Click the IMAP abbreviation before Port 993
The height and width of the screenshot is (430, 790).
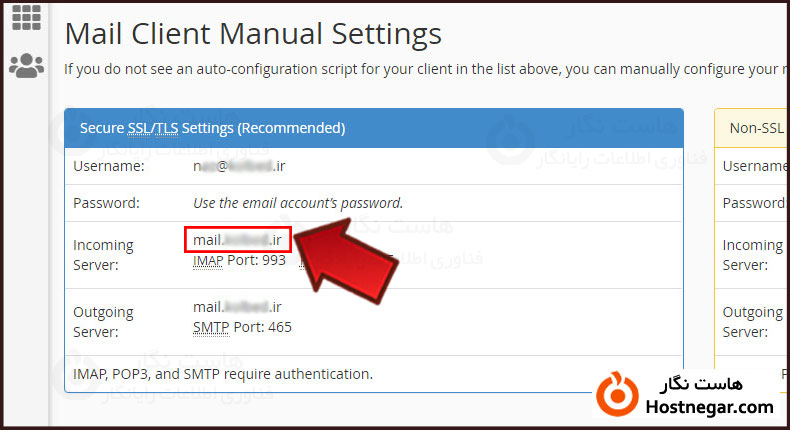[210, 260]
